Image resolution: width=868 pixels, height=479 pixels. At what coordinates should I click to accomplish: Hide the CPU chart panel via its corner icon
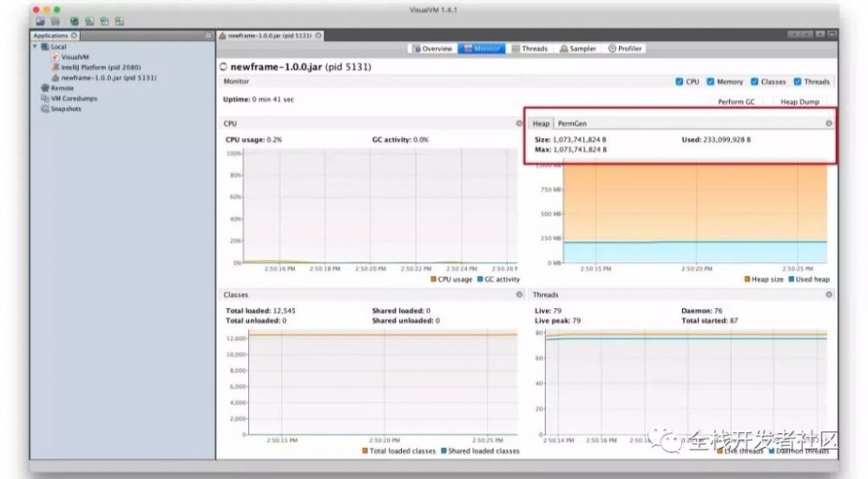tap(519, 123)
